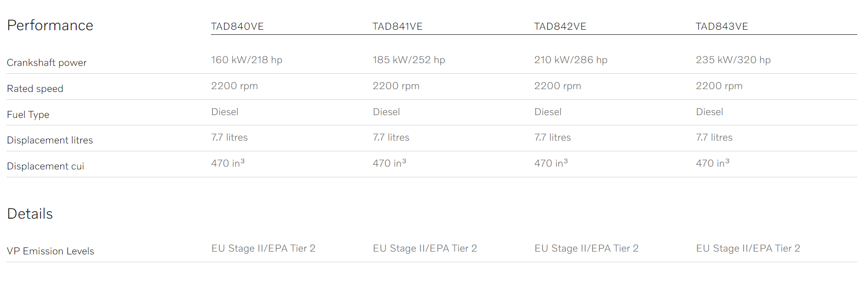The height and width of the screenshot is (298, 868).
Task: Click the Rated speed row label
Action: click(x=35, y=89)
